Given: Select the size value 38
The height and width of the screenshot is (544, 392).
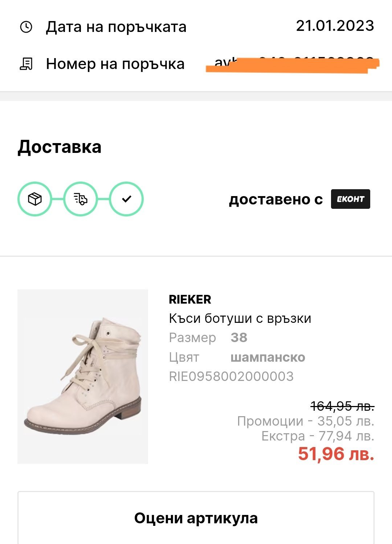Looking at the screenshot, I should [239, 338].
